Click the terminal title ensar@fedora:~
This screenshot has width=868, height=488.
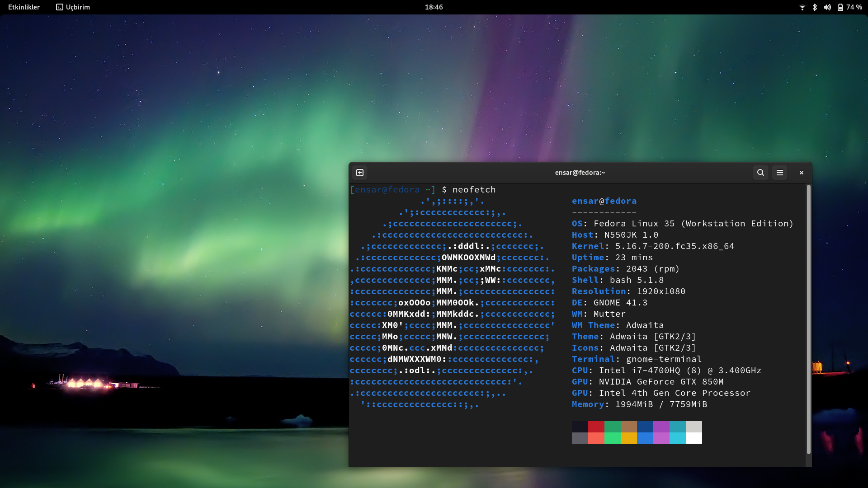click(580, 173)
